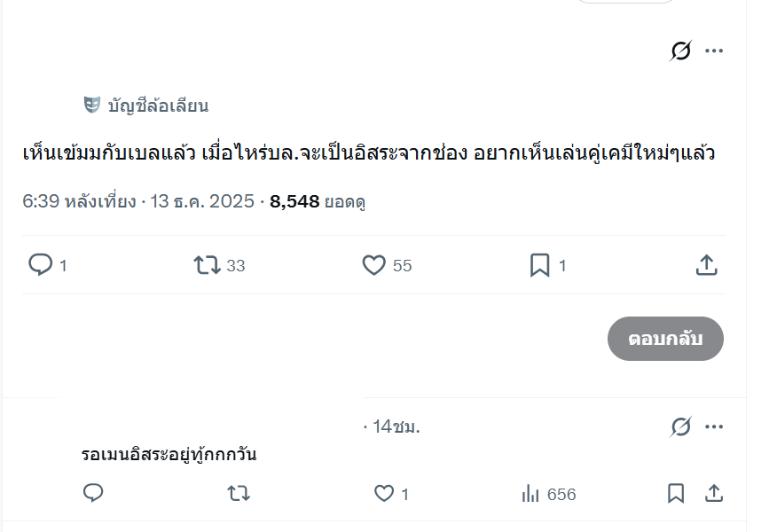Open the บัญชีล้อเลียน parody label
This screenshot has height=532, width=777.
[158, 106]
